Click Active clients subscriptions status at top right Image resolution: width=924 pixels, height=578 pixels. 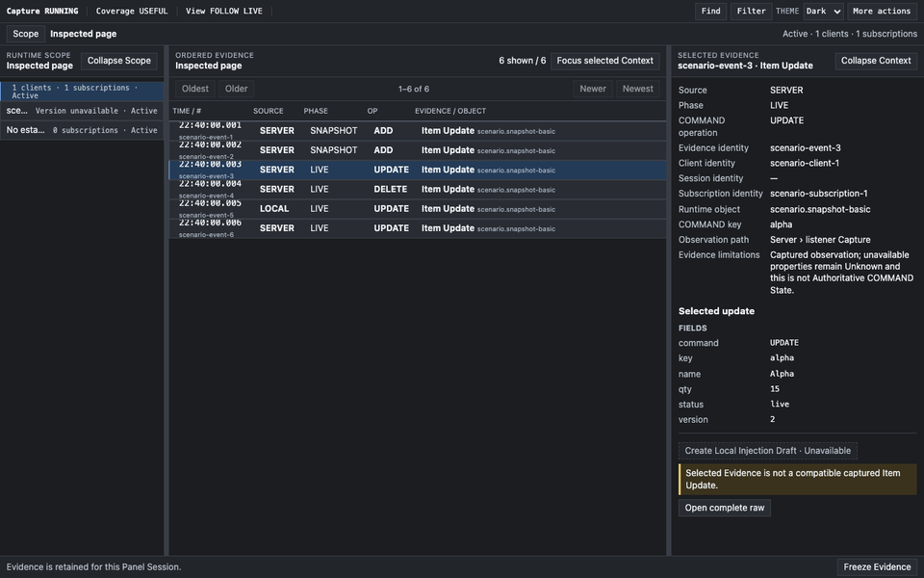pyautogui.click(x=849, y=34)
